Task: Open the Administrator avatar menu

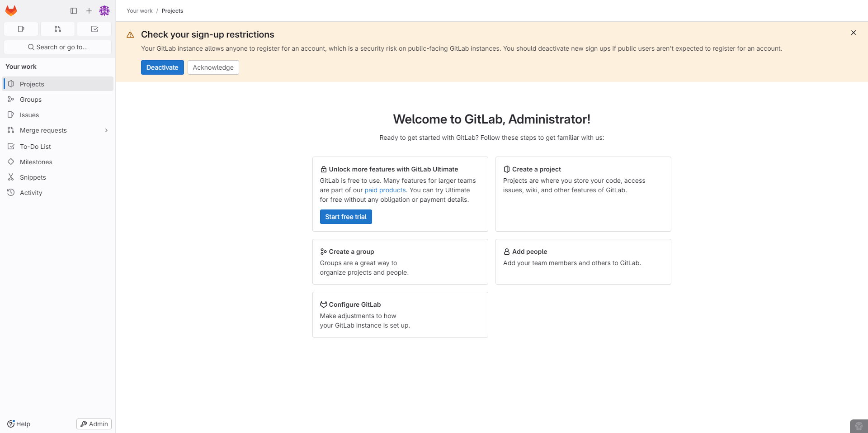Action: coord(104,11)
